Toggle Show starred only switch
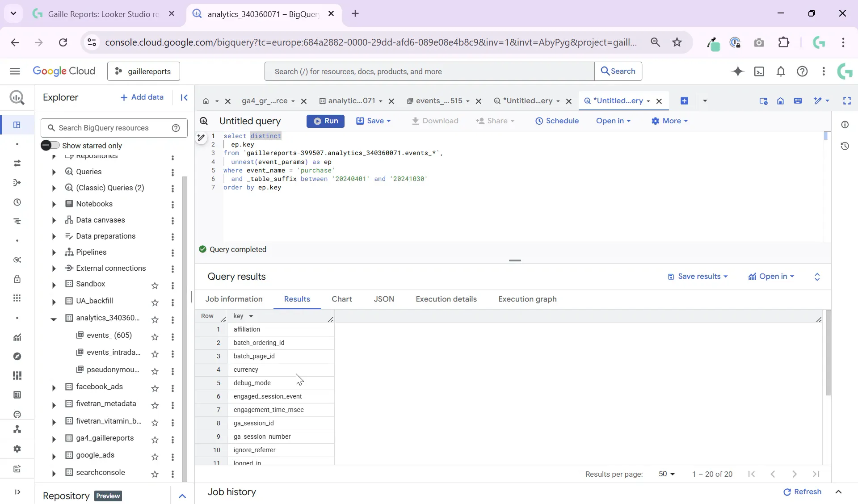Screen dimensions: 858x504 (x=50, y=145)
